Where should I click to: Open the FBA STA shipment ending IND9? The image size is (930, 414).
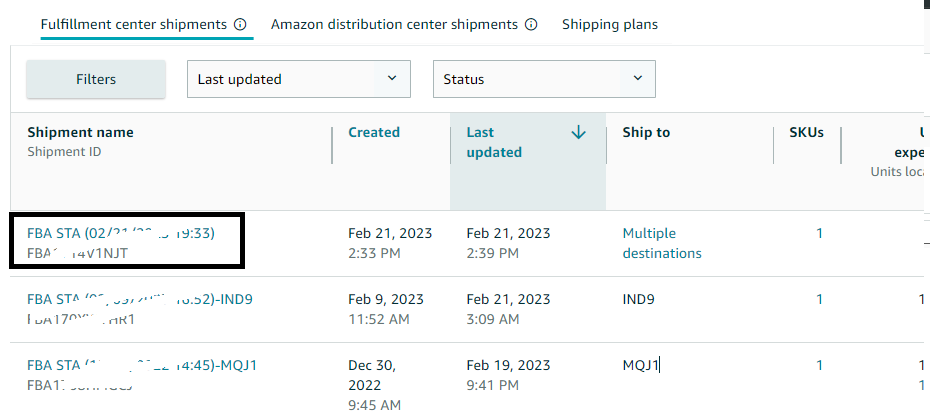coord(140,299)
